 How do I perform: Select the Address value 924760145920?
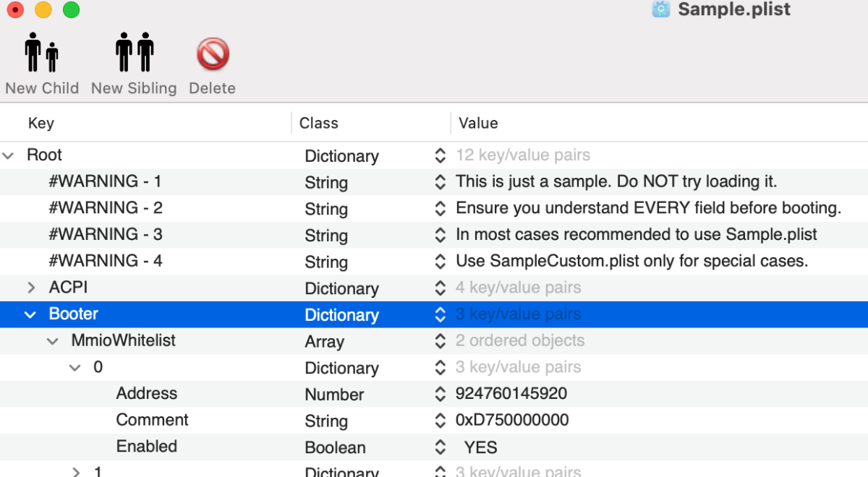point(511,394)
